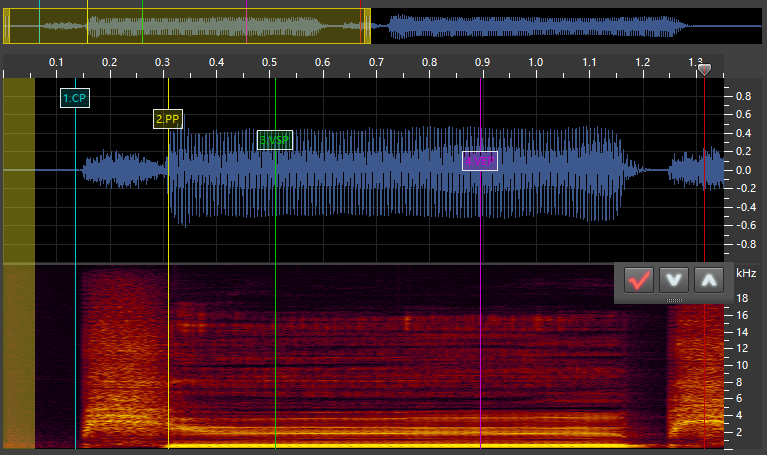The image size is (767, 455).
Task: Click the dotted grip below the floating toolbar
Action: pyautogui.click(x=674, y=300)
